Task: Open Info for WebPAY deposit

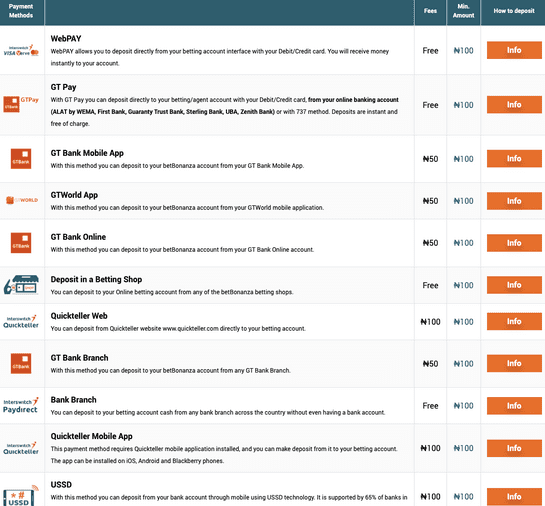Action: pos(514,50)
